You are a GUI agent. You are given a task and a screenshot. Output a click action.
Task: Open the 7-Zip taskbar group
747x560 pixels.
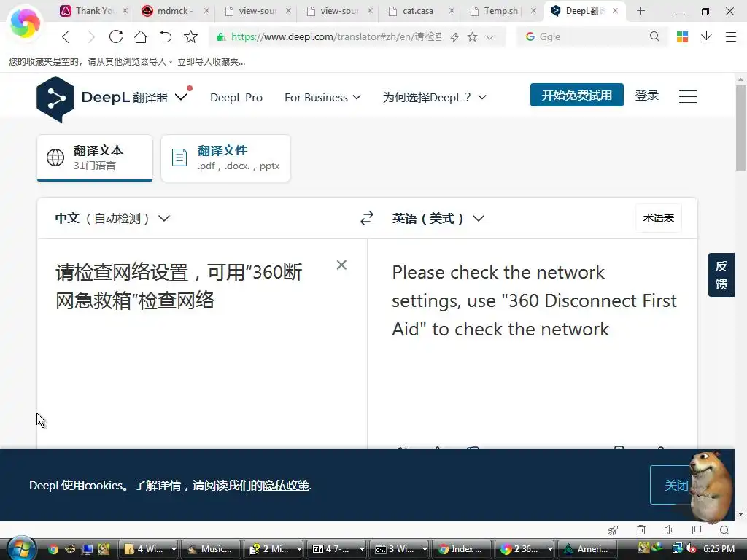pyautogui.click(x=336, y=549)
